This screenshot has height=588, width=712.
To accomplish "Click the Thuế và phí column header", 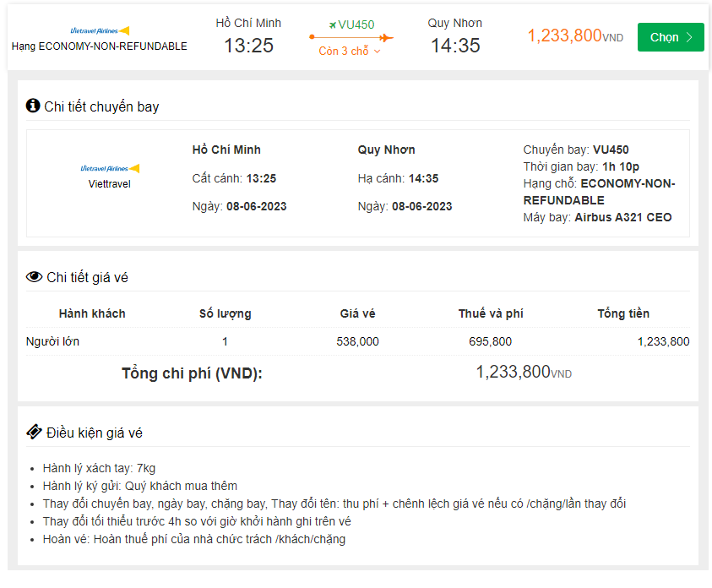I will [491, 313].
